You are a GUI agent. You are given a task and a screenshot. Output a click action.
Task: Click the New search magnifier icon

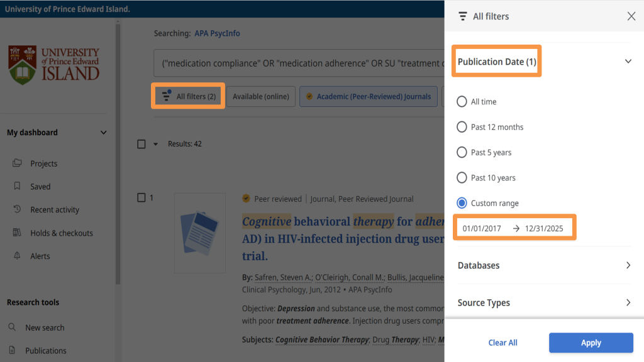coord(13,327)
